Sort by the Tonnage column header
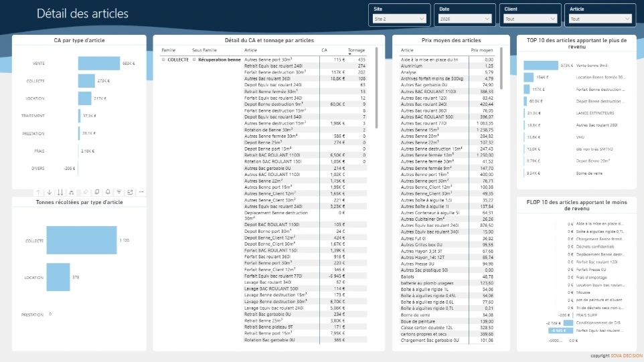The image size is (644, 362). coord(356,50)
